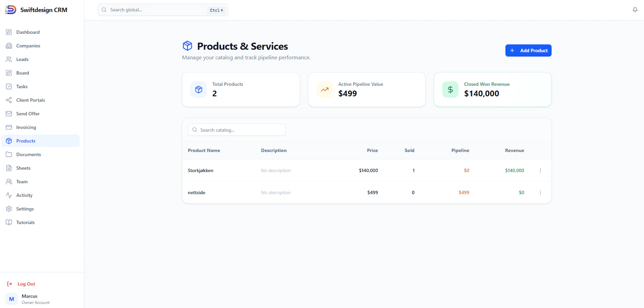Click the Product Name column header

coord(204,151)
